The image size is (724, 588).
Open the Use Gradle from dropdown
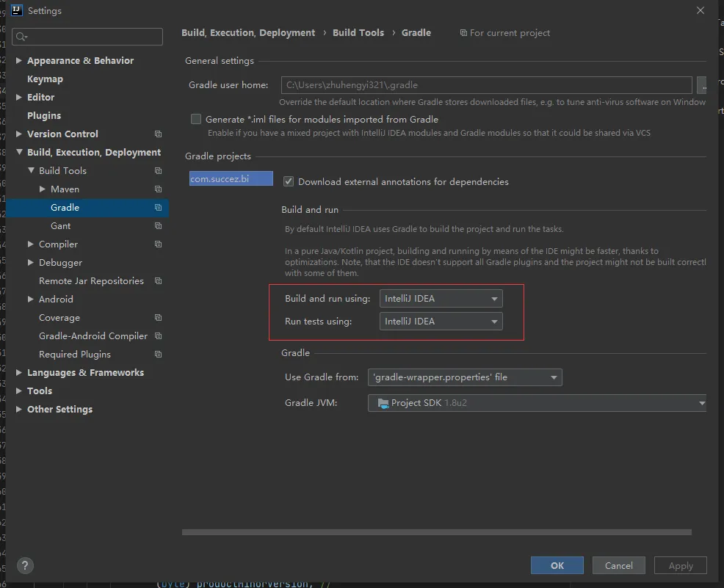coord(465,377)
